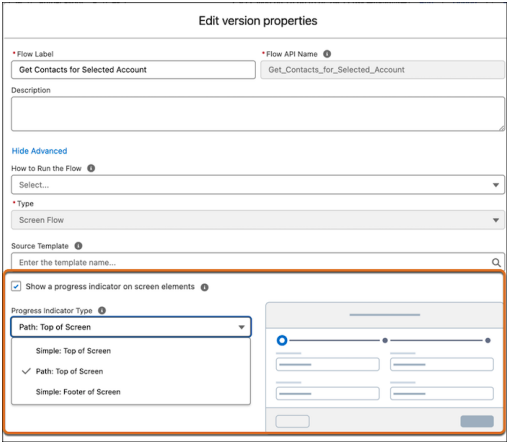The image size is (510, 445).
Task: Click info icon next to Flow API Name
Action: [x=327, y=54]
